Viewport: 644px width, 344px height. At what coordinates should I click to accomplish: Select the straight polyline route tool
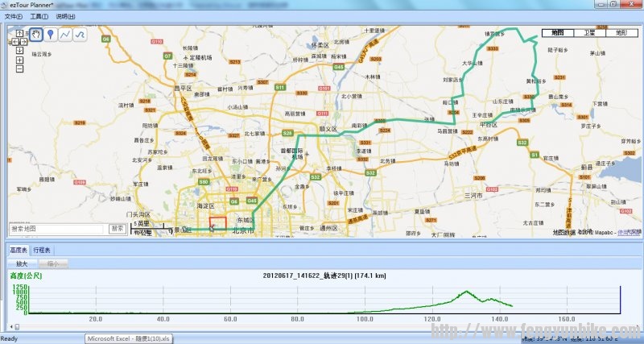[66, 35]
